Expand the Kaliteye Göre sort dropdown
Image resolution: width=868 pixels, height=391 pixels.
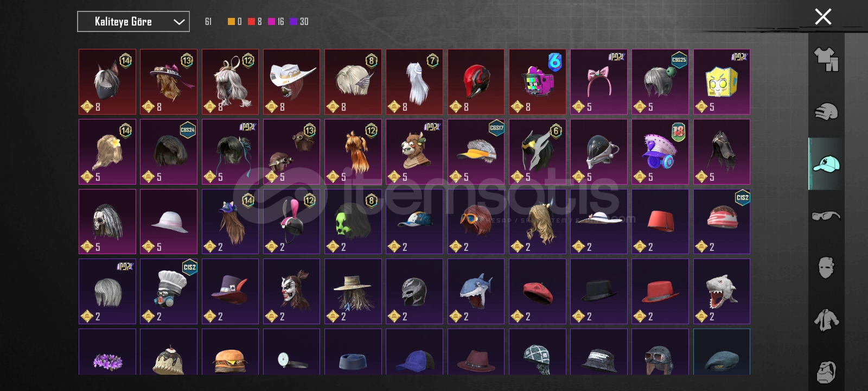[x=133, y=22]
